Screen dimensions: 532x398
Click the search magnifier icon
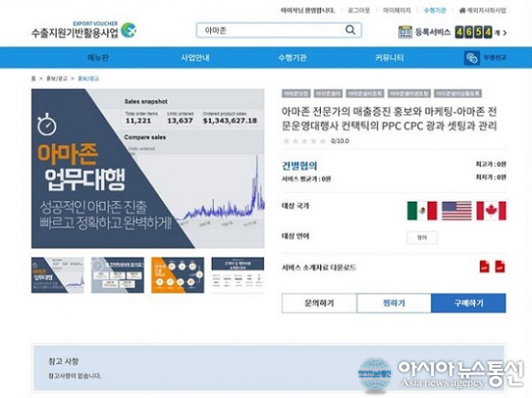(x=350, y=30)
